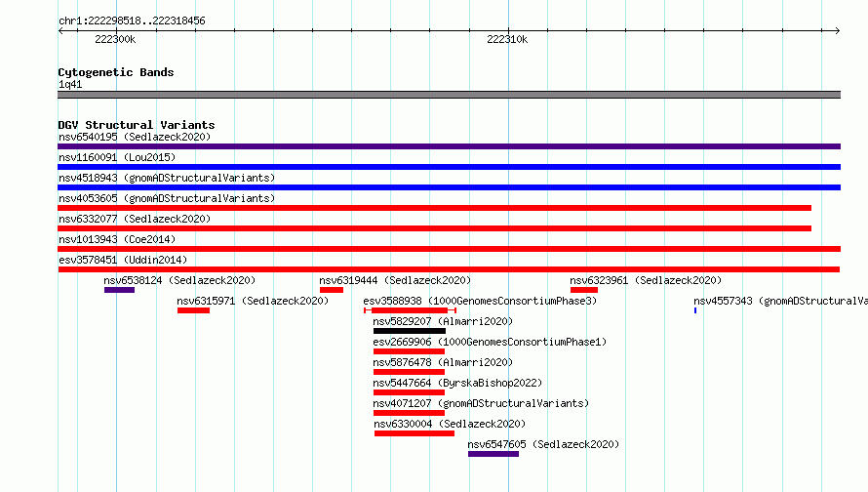
Task: Click the gray 1q41 cytogenetic band bar
Action: [449, 95]
